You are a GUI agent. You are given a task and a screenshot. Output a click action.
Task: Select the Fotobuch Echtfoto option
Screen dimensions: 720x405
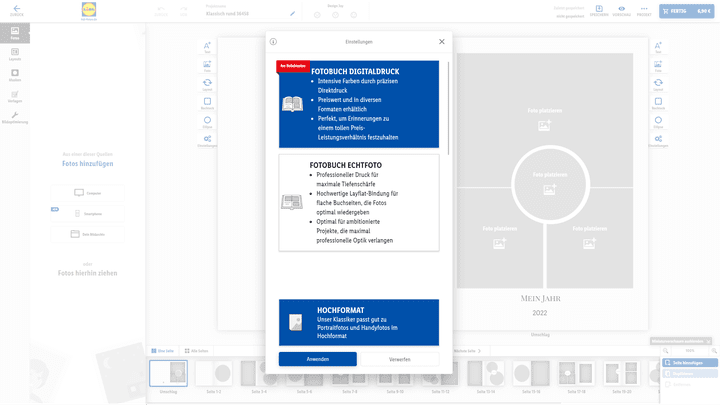point(358,202)
